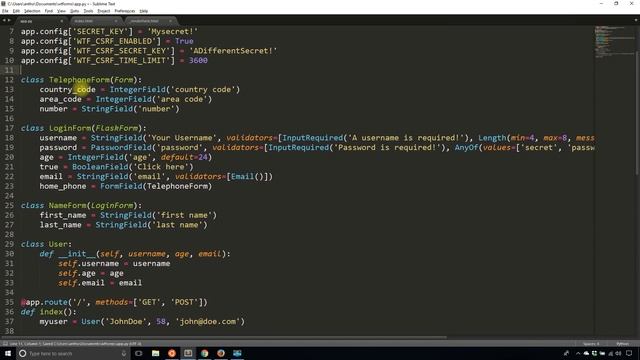Click the taskbar search box
The width and height of the screenshot is (640, 360).
(73, 353)
